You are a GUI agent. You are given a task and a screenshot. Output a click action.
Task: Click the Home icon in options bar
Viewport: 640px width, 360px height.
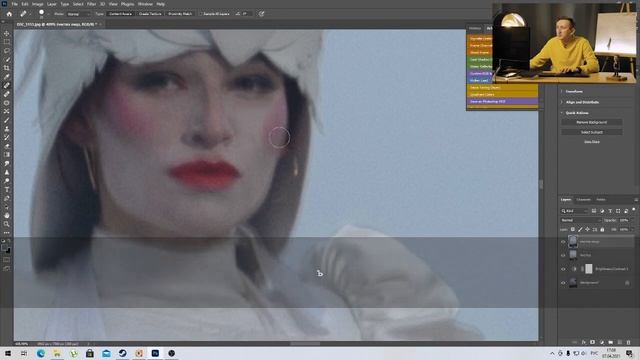(x=9, y=14)
